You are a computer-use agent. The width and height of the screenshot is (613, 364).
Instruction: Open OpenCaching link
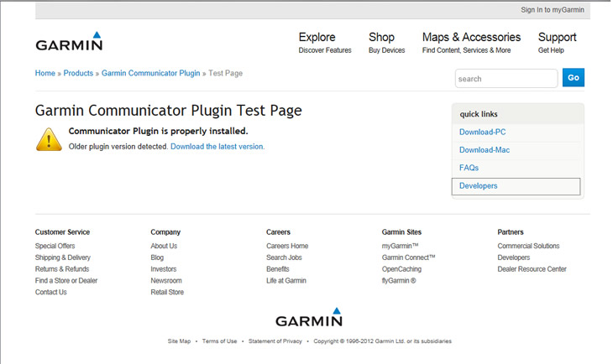401,269
